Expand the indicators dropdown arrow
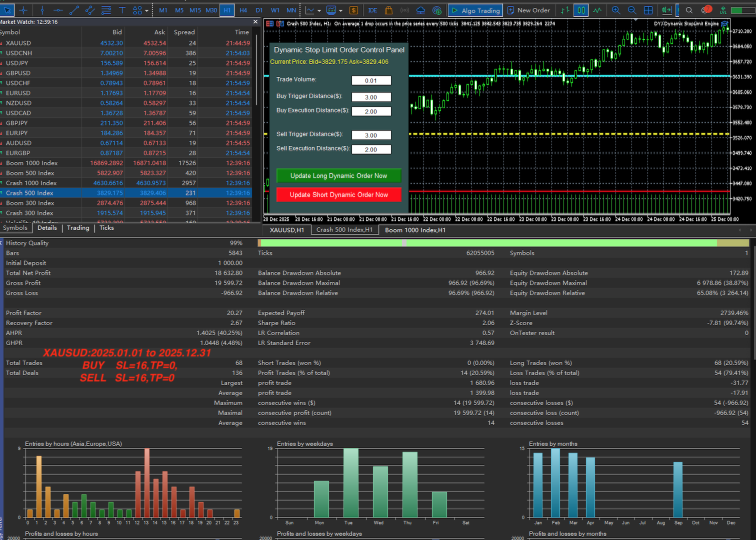The height and width of the screenshot is (540, 756). (319, 10)
